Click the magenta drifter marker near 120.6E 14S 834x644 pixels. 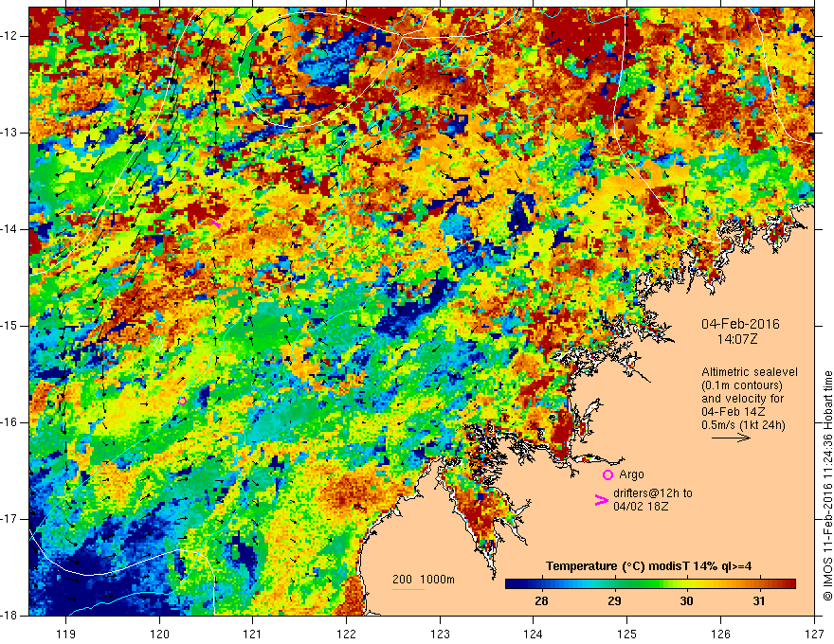pos(215,224)
